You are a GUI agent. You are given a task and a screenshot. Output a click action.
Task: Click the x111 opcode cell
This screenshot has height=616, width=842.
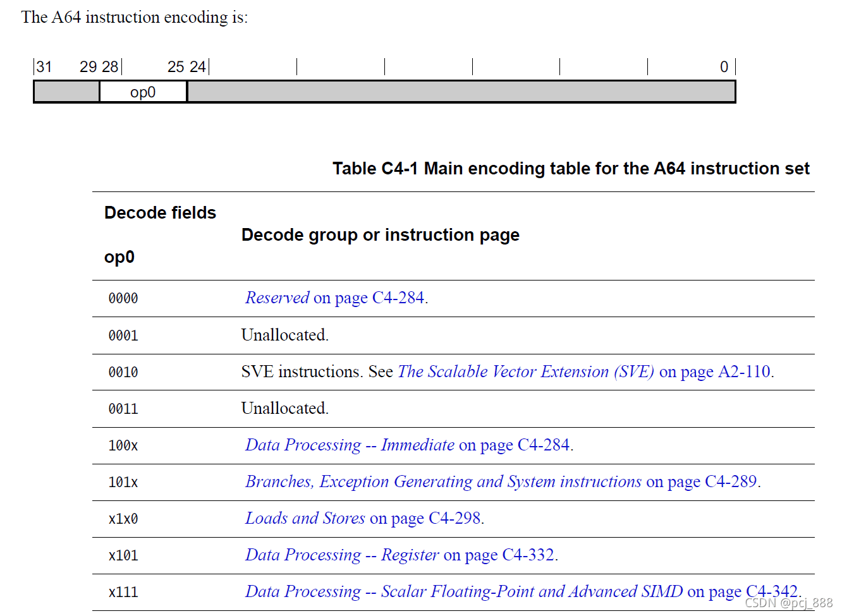pos(123,592)
